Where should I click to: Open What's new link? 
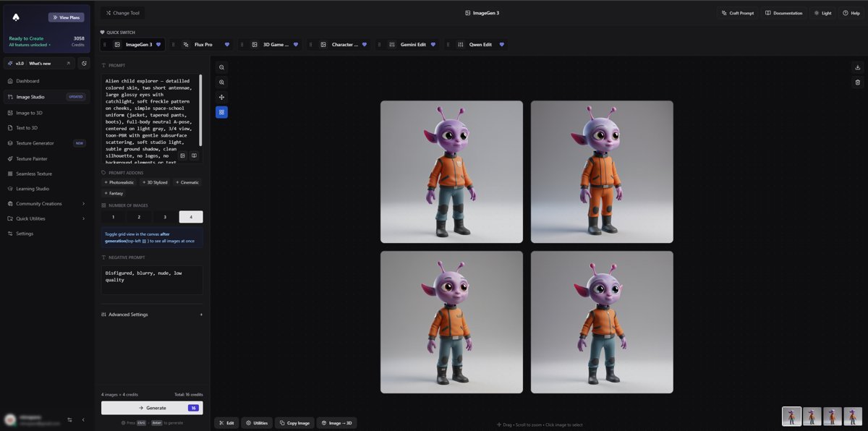pyautogui.click(x=40, y=64)
